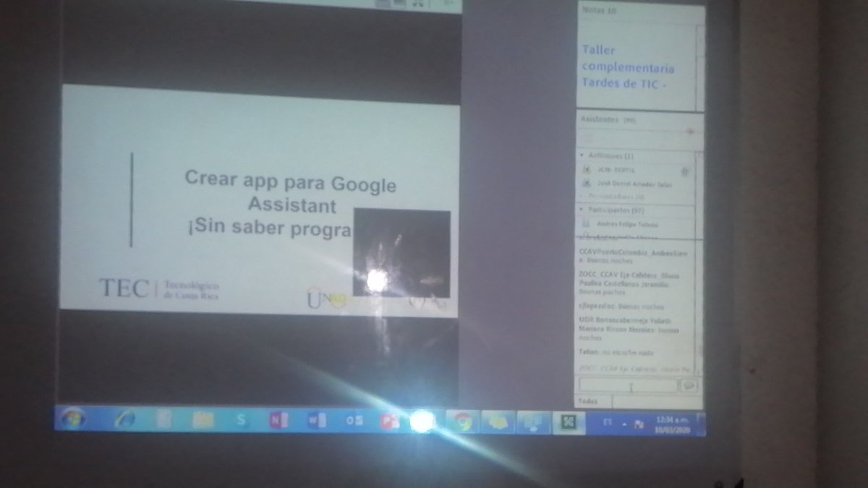
Task: Open the File Explorer folder taskbar icon
Action: 203,420
